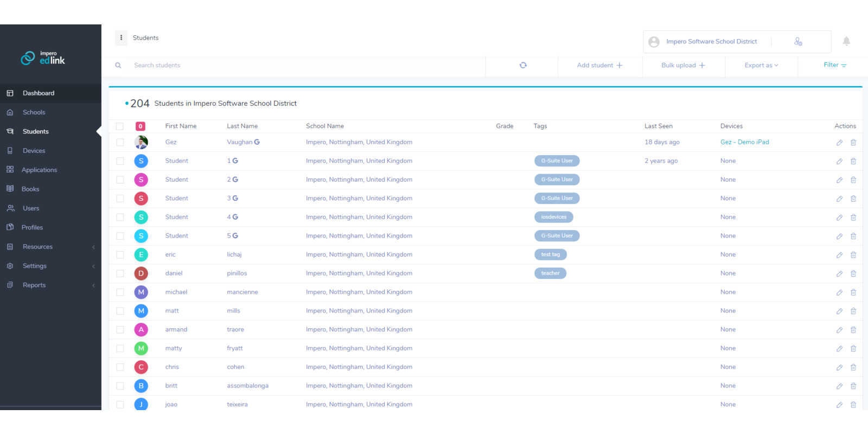The width and height of the screenshot is (868, 434).
Task: Click the Impero edlink logo
Action: tap(43, 58)
